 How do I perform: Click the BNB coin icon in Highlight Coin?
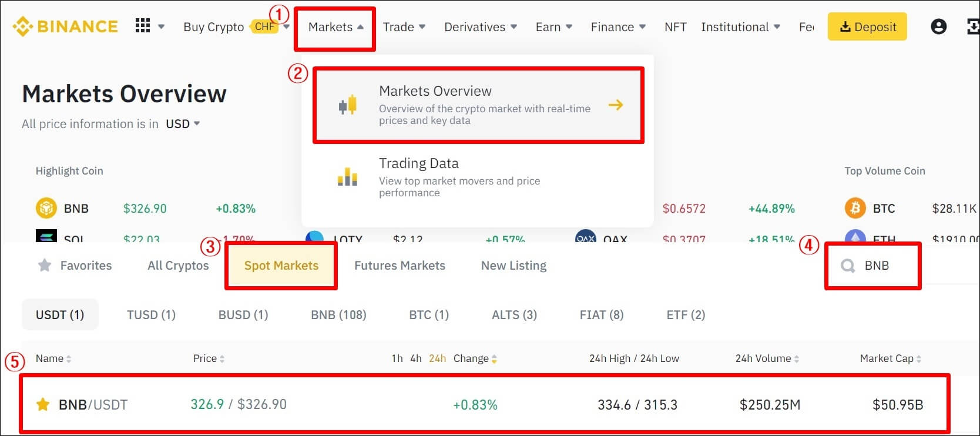46,208
